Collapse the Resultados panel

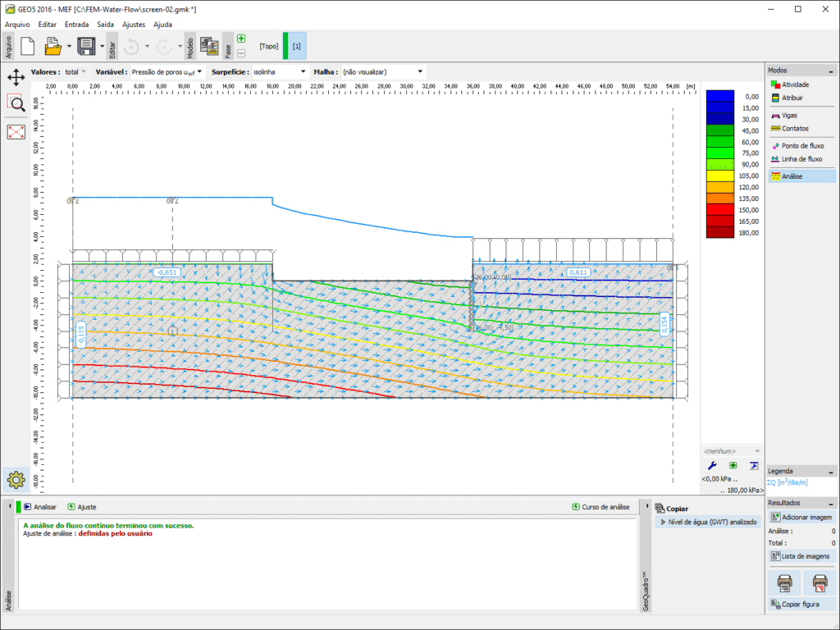click(x=831, y=504)
